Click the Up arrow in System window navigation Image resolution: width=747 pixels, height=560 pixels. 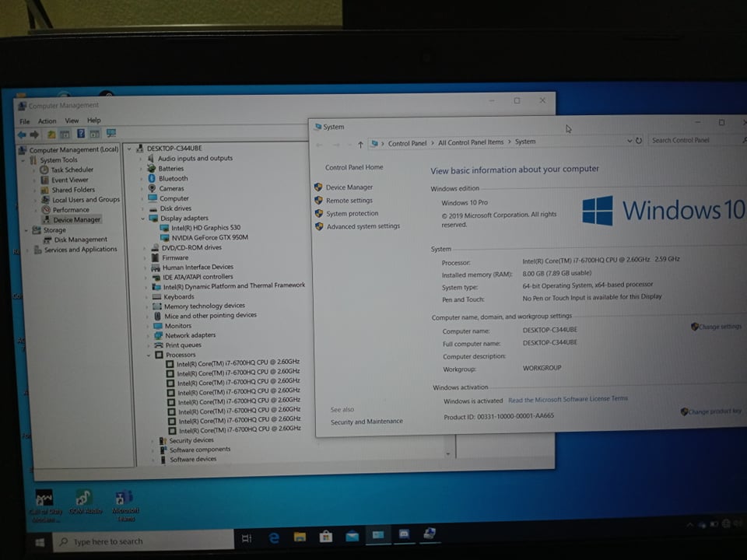point(360,145)
